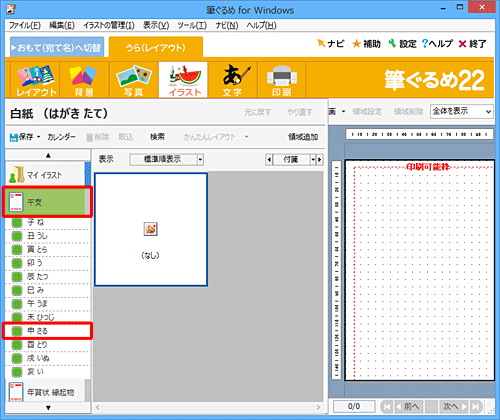The height and width of the screenshot is (420, 500).
Task: Expand the かんたんレイアウト dropdown arrow
Action: tap(246, 137)
